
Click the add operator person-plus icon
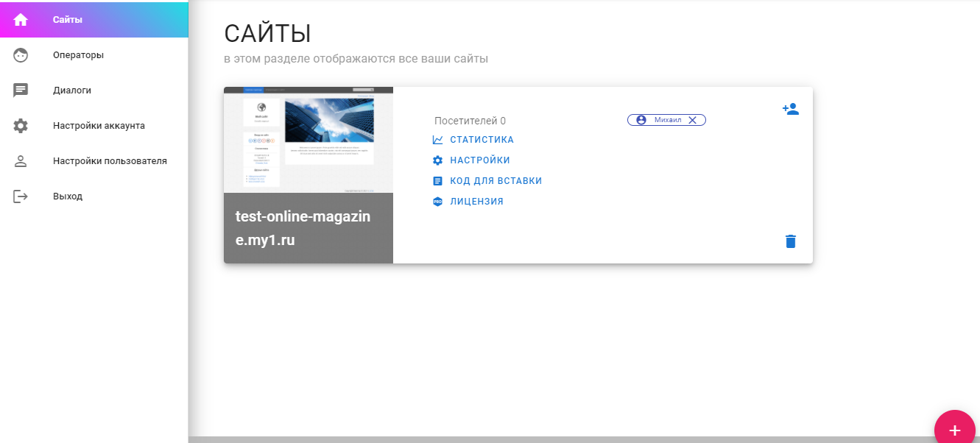(790, 109)
